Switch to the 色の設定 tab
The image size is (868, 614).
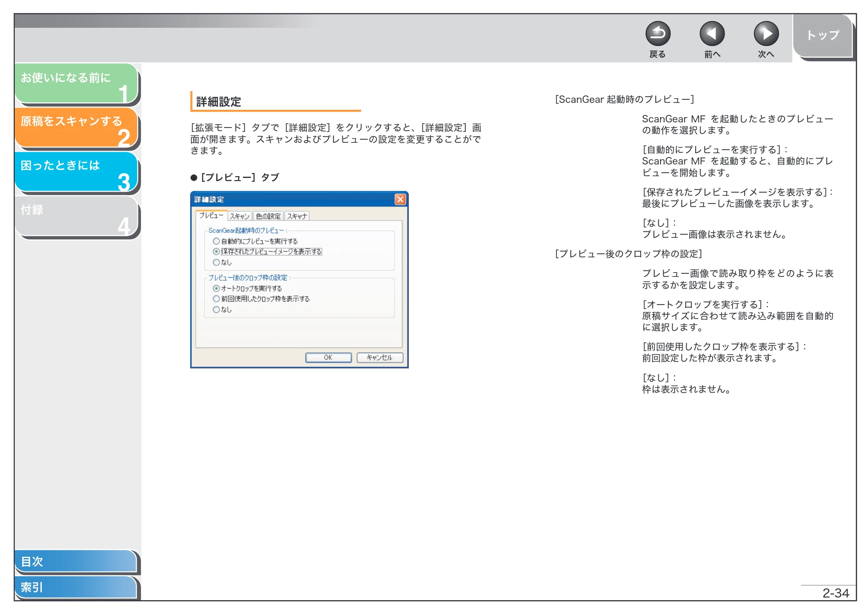[268, 216]
